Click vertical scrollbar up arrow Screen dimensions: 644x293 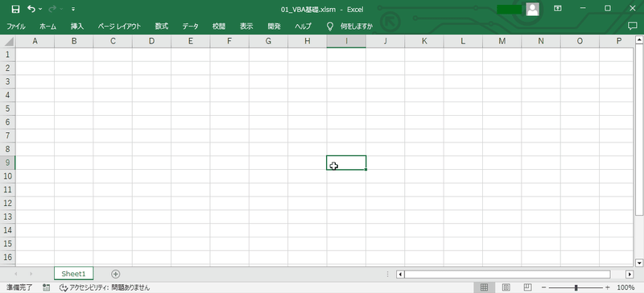pyautogui.click(x=638, y=40)
